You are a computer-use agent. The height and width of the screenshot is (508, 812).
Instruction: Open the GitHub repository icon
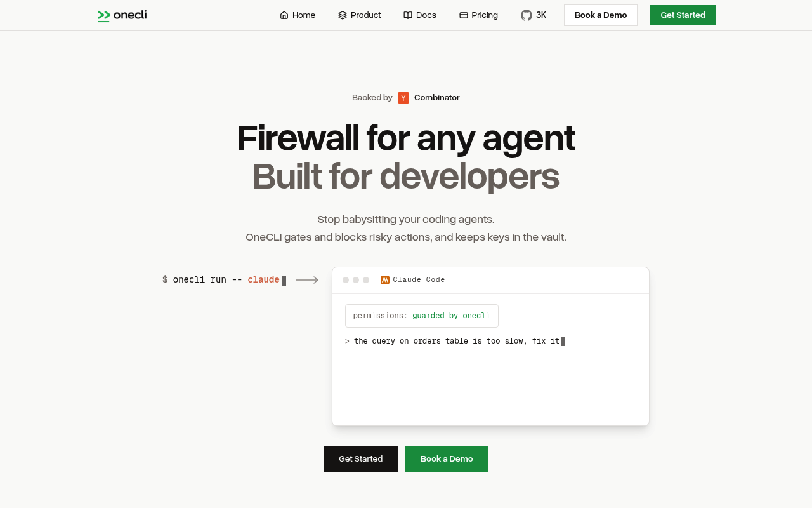(527, 15)
